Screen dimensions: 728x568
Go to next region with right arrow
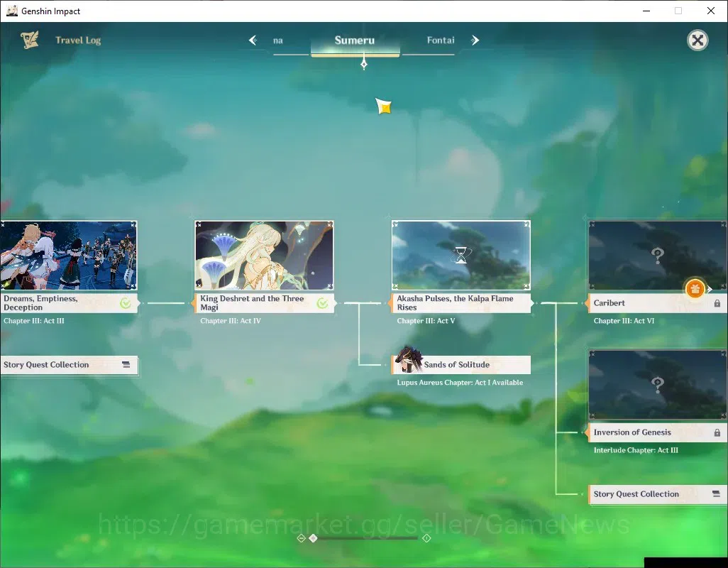[x=475, y=40]
